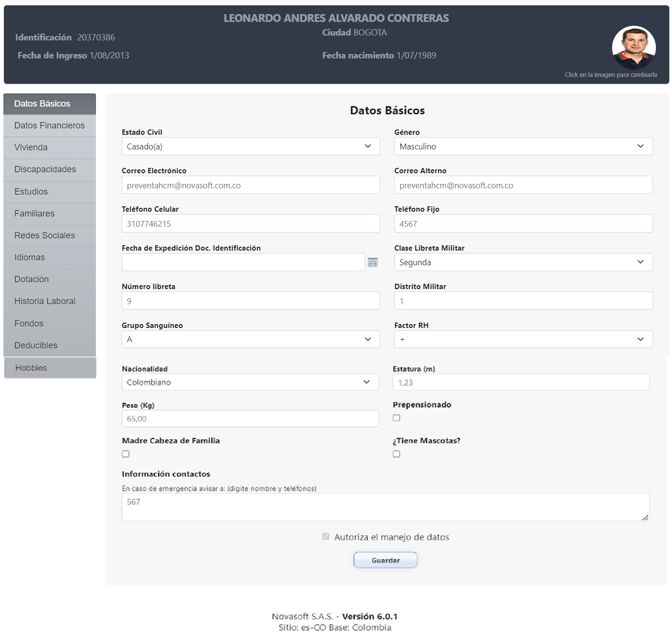Expand Clase Libreta Militar dropdown
Screen dimensions: 672x638
coord(523,262)
